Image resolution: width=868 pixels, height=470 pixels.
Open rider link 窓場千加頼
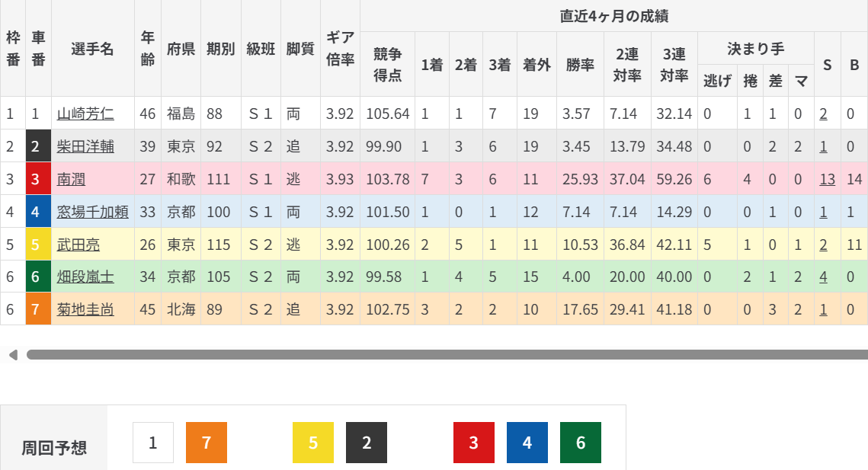pyautogui.click(x=92, y=212)
